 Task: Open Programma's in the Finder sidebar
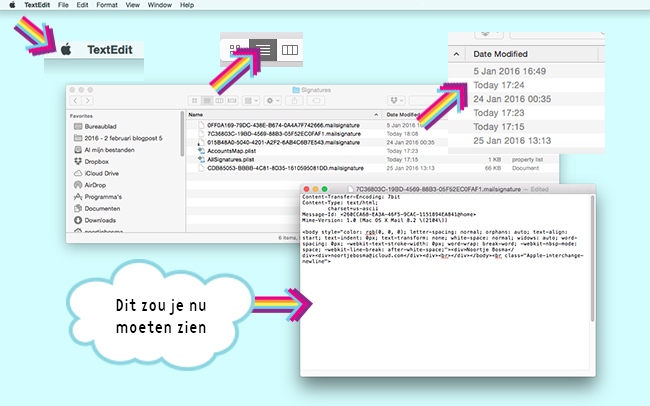[103, 197]
